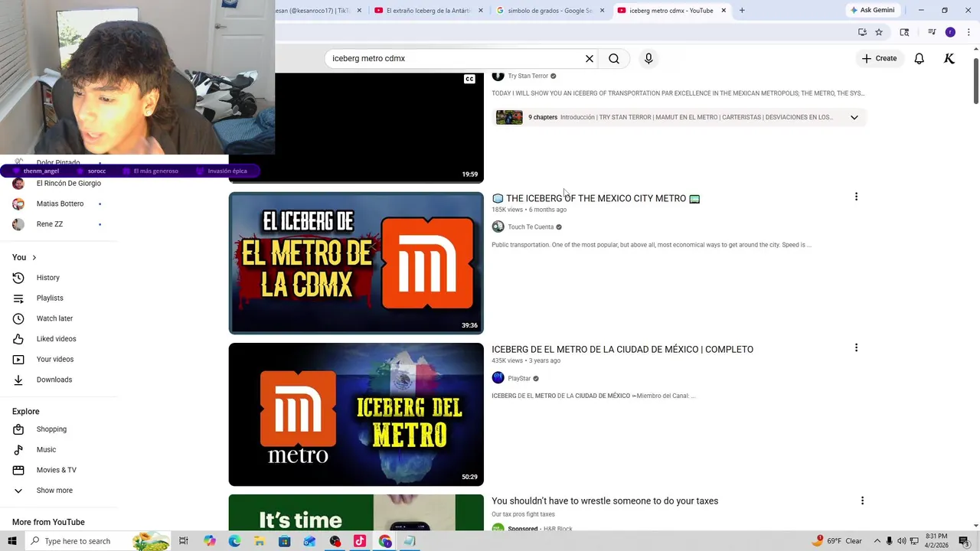Open volume control in system tray
The image size is (980, 551).
point(901,541)
